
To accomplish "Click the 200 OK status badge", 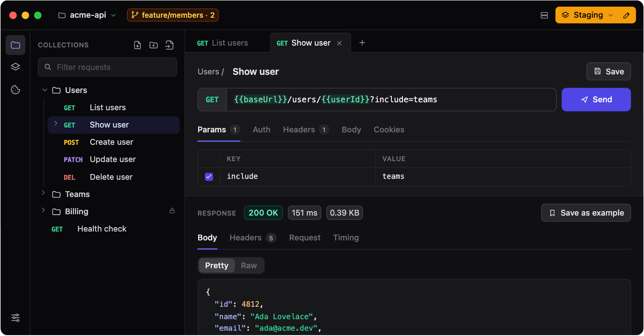I will 263,213.
